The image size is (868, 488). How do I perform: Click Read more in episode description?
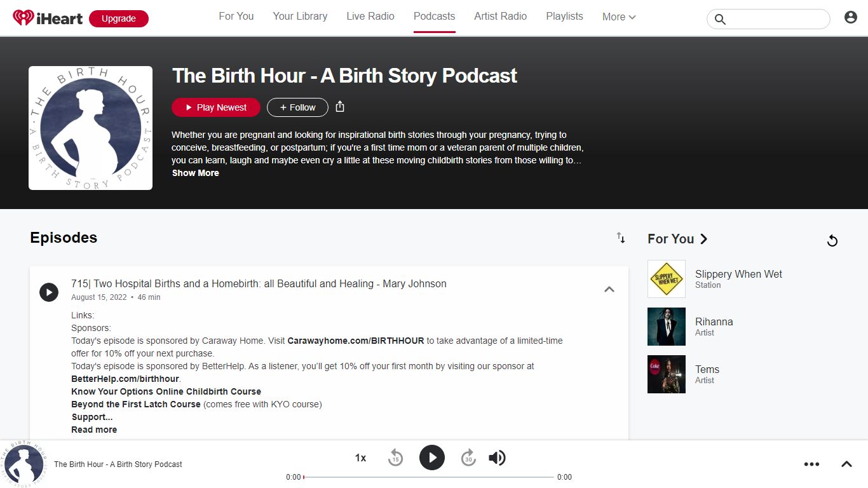point(94,430)
